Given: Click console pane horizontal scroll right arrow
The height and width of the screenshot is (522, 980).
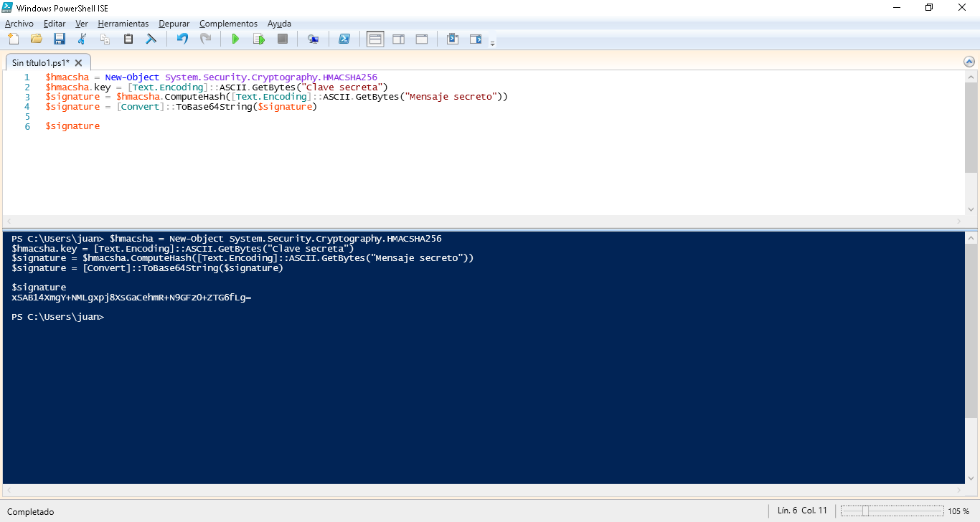Looking at the screenshot, I should (x=959, y=490).
